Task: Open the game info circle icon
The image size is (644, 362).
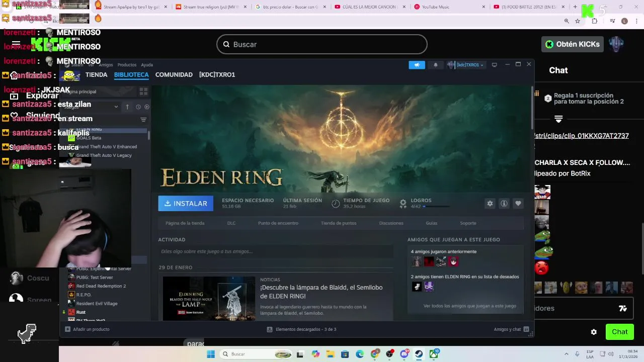Action: (504, 204)
